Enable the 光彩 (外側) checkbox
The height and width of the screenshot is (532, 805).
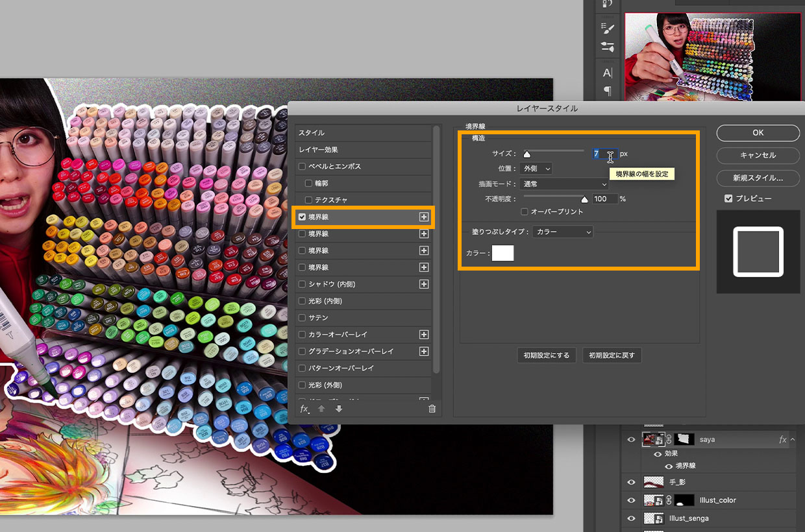[302, 385]
